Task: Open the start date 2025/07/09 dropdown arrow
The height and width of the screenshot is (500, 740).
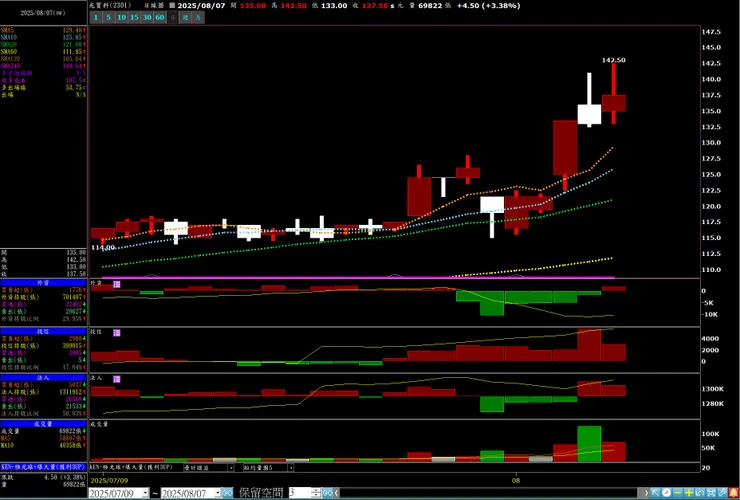Action: (145, 493)
